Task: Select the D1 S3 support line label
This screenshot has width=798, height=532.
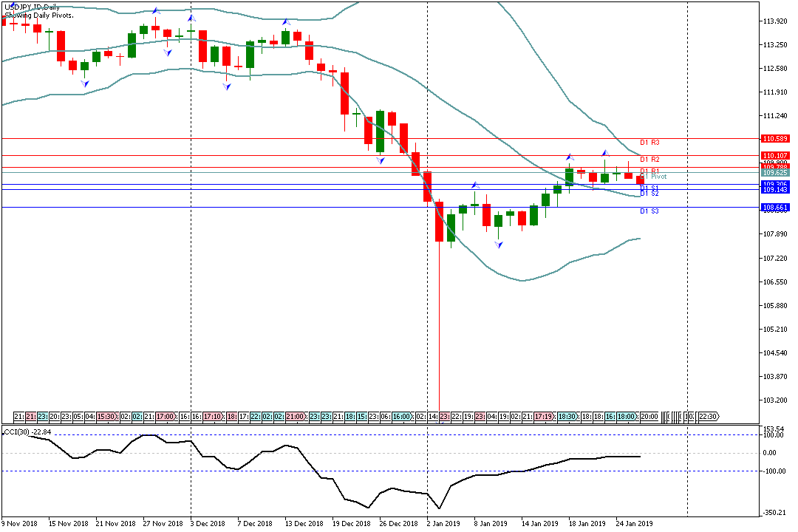Action: [649, 211]
